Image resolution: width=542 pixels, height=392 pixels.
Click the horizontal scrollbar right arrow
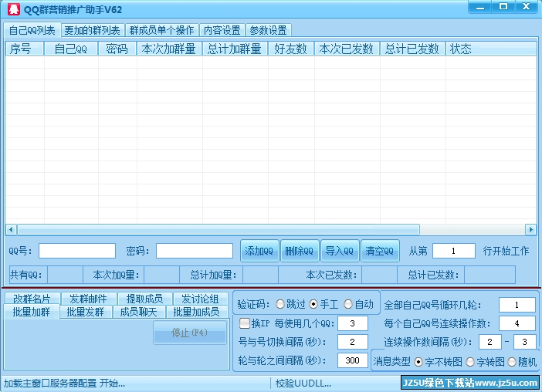(531, 229)
